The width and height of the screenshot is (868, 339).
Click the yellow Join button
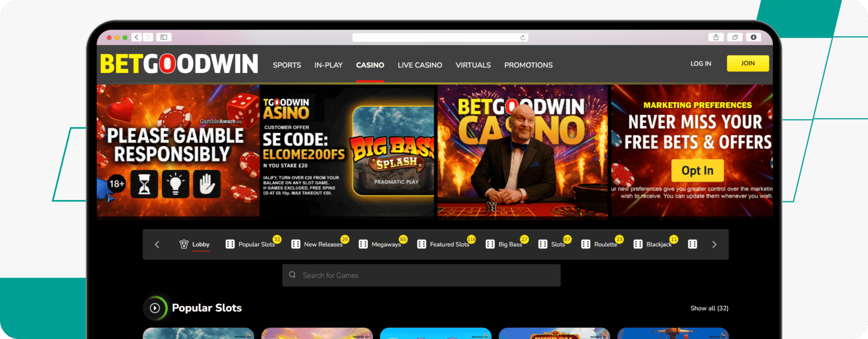coord(748,63)
